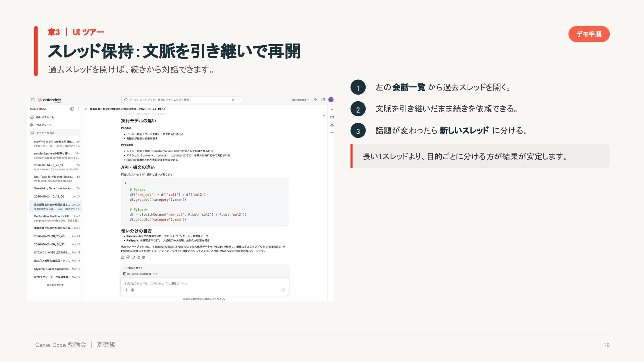The height and width of the screenshot is (362, 644).
Task: Click the thumbs up feedback icon
Action: [123, 257]
